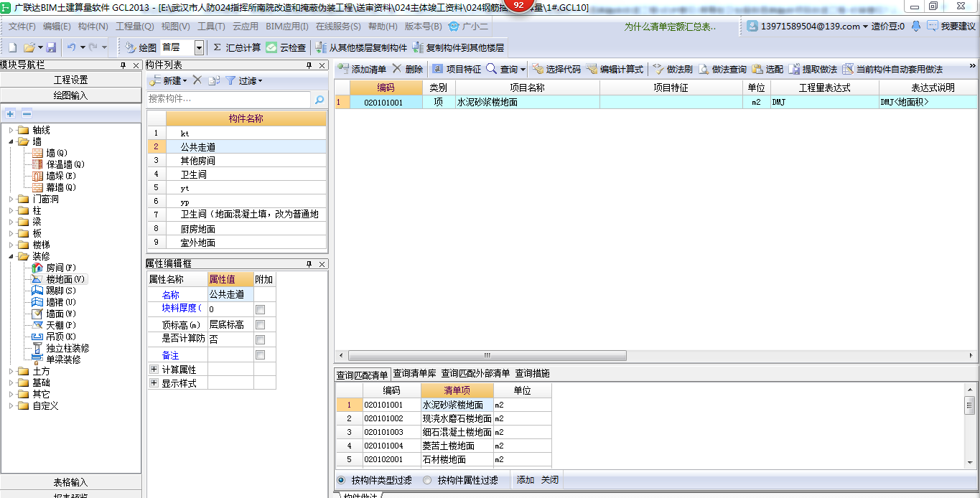Click the 绘图 drawing tool icon

click(x=141, y=47)
